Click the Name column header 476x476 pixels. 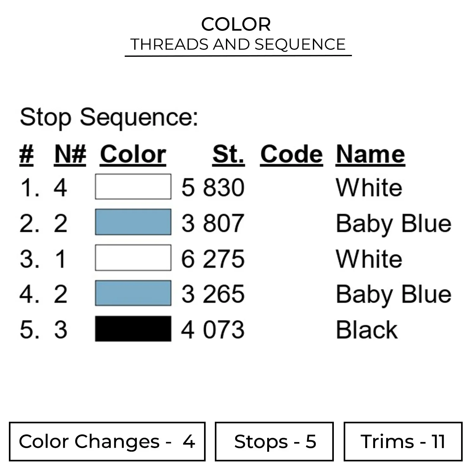tap(370, 155)
